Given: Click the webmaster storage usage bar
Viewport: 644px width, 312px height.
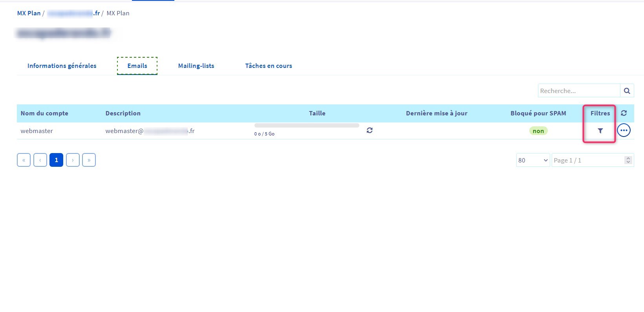Looking at the screenshot, I should (307, 126).
